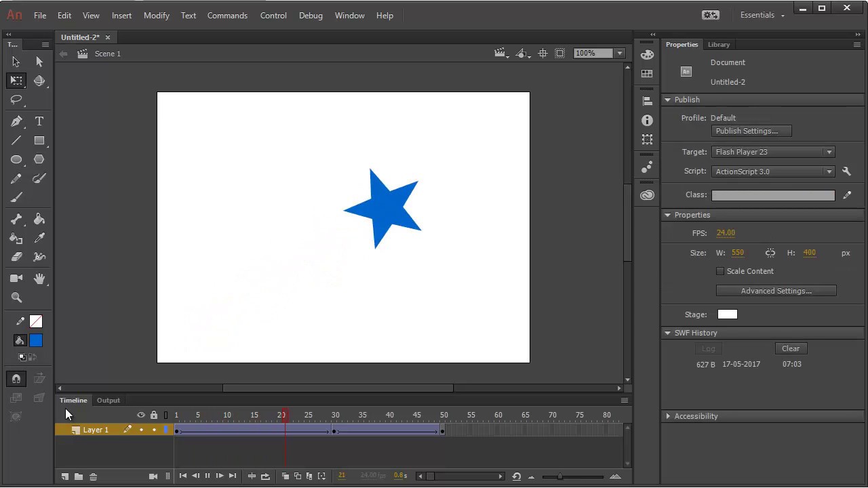Open the CC Libraries panel icon

coord(647,195)
